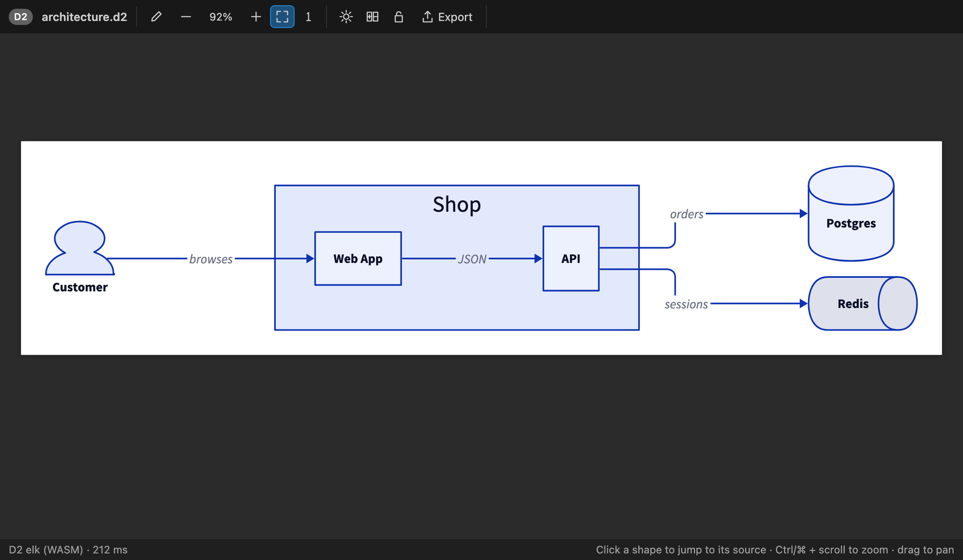Select the Customer person shape
The image size is (963, 560).
coord(80,248)
